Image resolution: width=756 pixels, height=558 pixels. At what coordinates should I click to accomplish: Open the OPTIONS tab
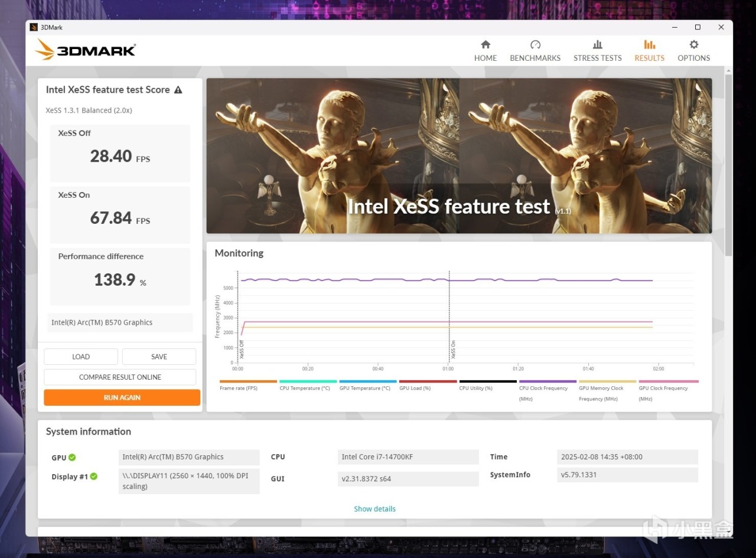[x=694, y=51]
